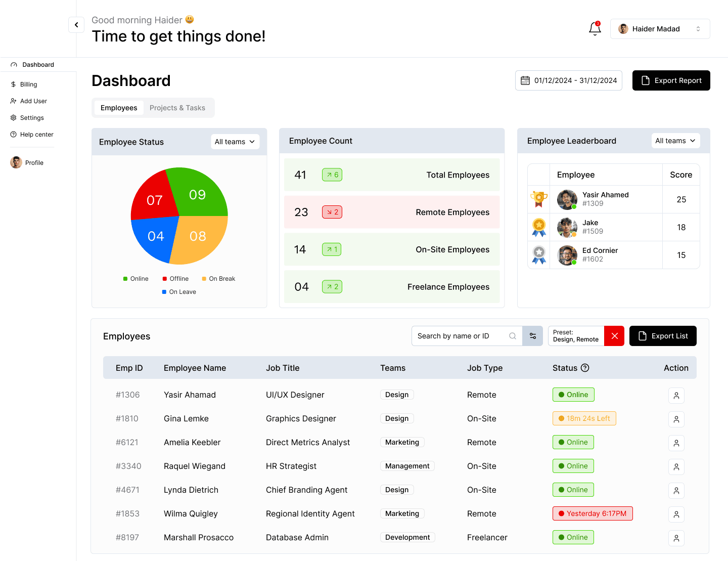Expand Employee Status All teams dropdown
728x561 pixels.
coord(235,142)
